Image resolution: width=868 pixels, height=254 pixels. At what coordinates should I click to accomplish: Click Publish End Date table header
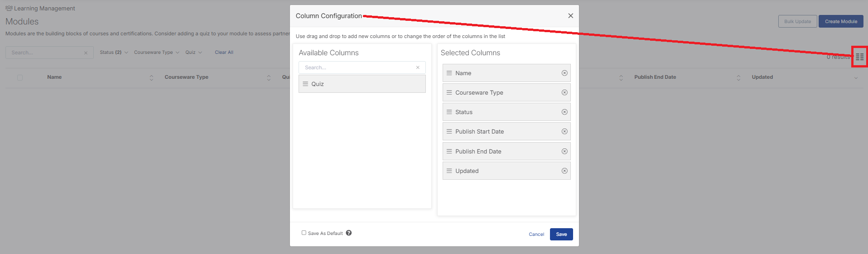coord(655,77)
